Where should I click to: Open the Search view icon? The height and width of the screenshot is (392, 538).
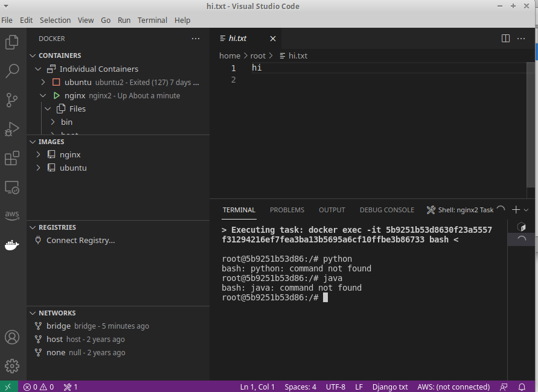click(12, 71)
